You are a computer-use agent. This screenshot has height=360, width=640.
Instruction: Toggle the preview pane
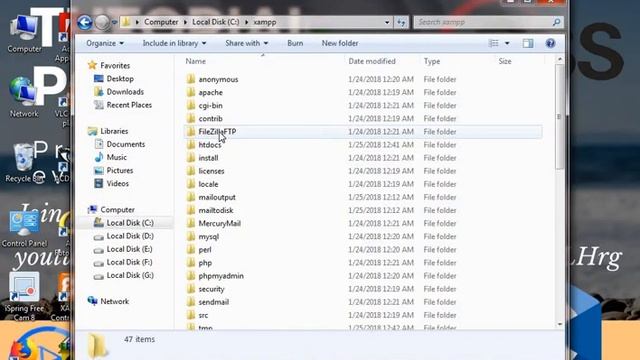528,43
